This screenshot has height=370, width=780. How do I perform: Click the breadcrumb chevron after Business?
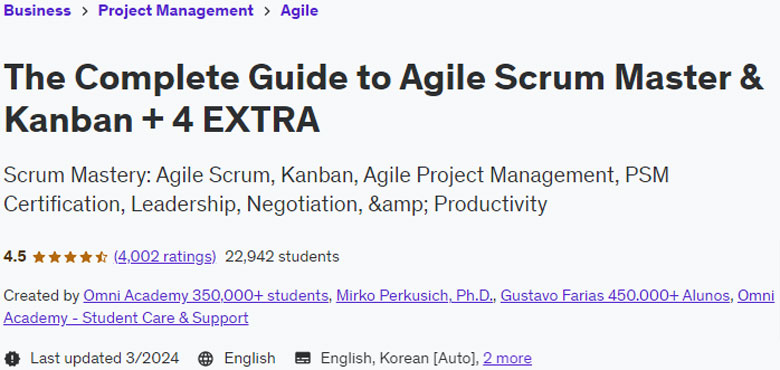point(85,11)
